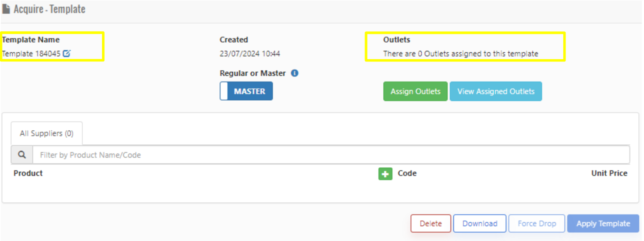Click the info icon next to Regular or Master

point(294,73)
